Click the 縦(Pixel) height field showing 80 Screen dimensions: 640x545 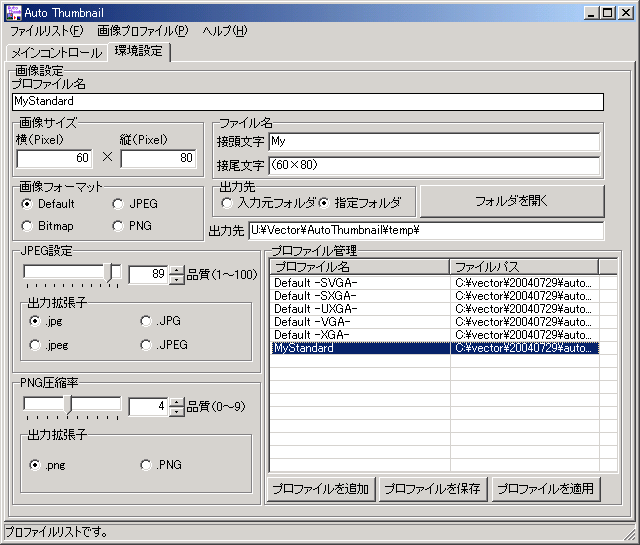tap(158, 158)
